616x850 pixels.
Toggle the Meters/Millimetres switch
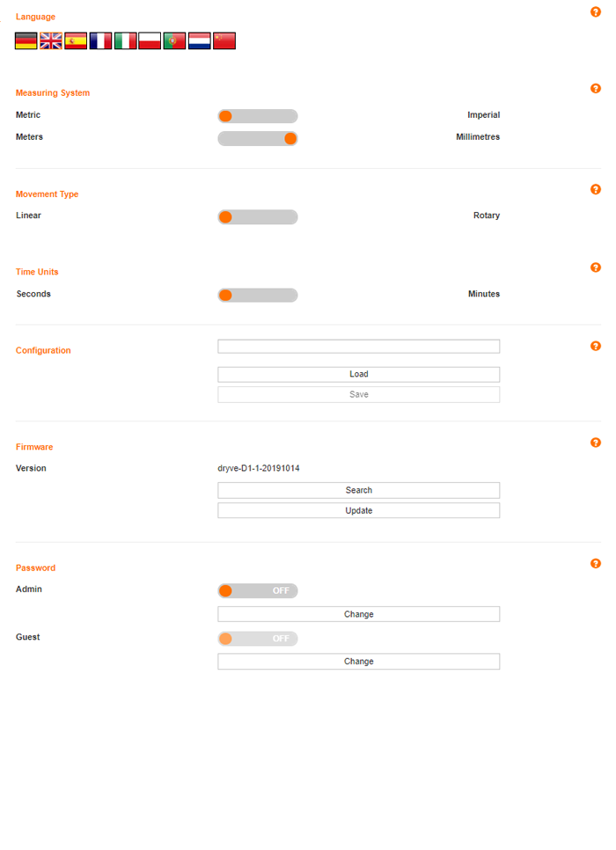click(258, 138)
